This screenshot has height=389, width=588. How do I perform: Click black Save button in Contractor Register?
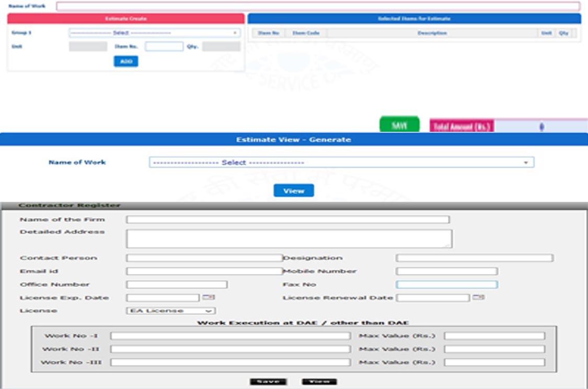pos(268,382)
